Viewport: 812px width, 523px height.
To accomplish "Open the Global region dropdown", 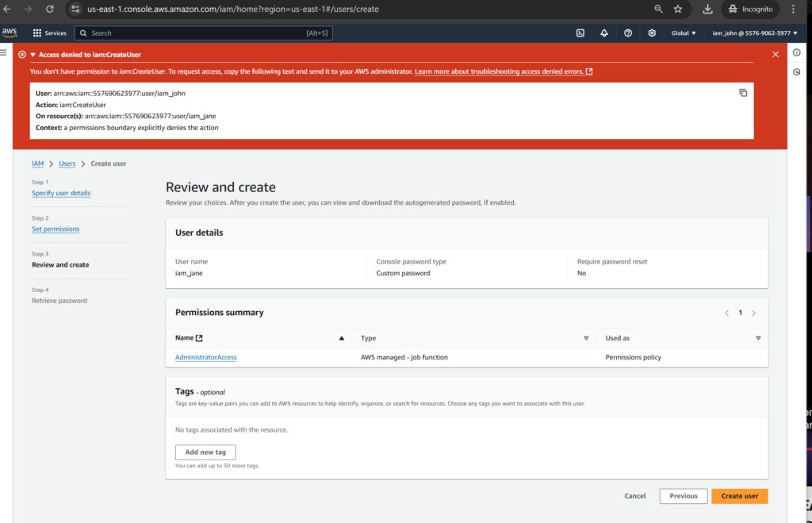I will 683,33.
